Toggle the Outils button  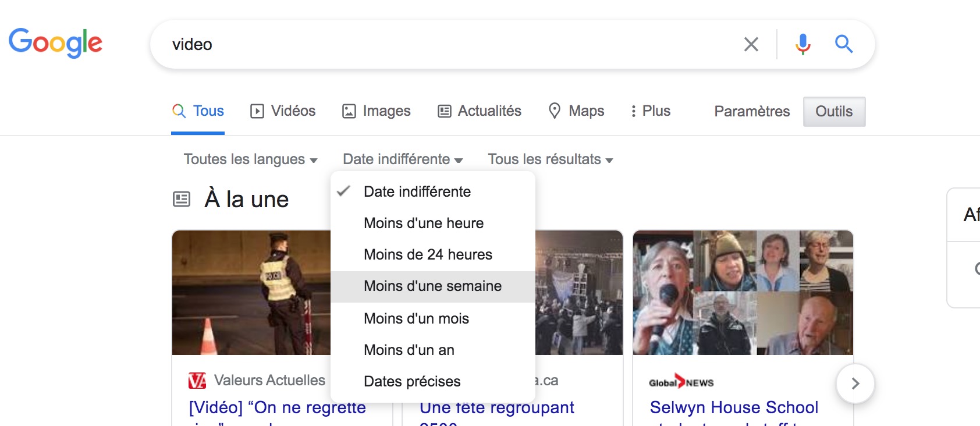tap(834, 111)
